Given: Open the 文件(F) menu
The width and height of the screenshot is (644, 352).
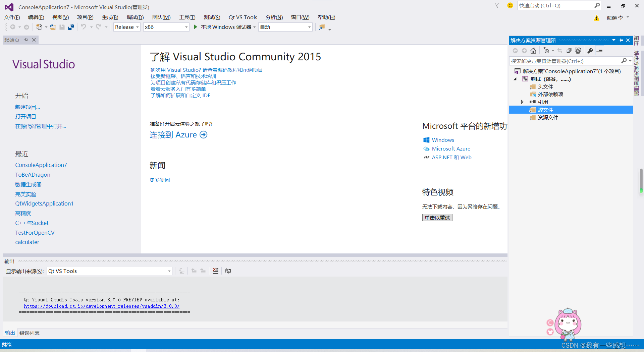Looking at the screenshot, I should point(12,17).
